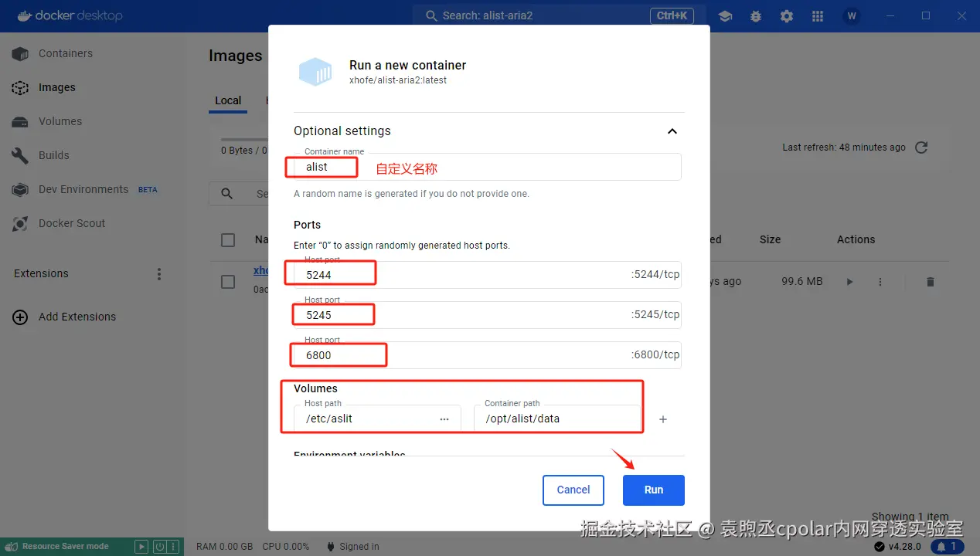This screenshot has height=556, width=980.
Task: Click the Size column header
Action: click(770, 239)
